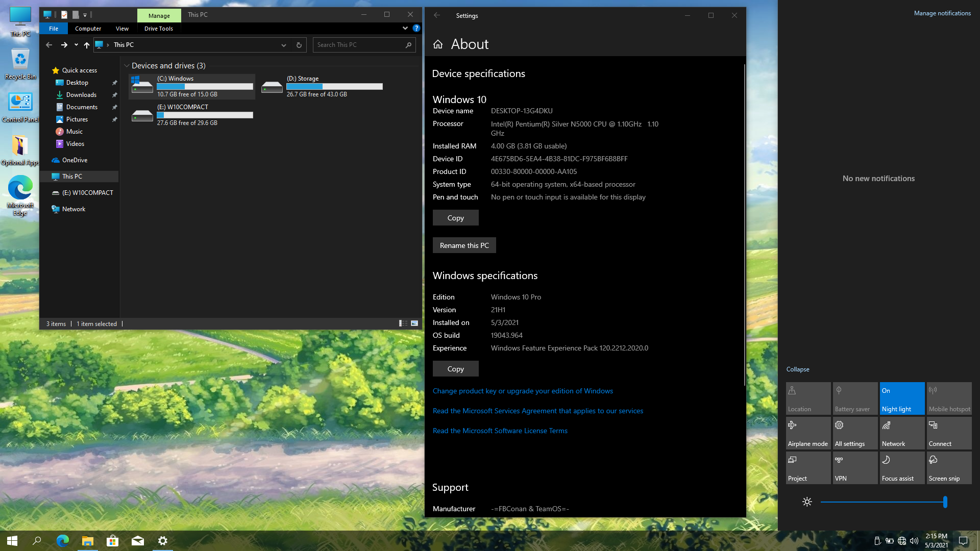Open the This PC desktop icon

pos(20,21)
